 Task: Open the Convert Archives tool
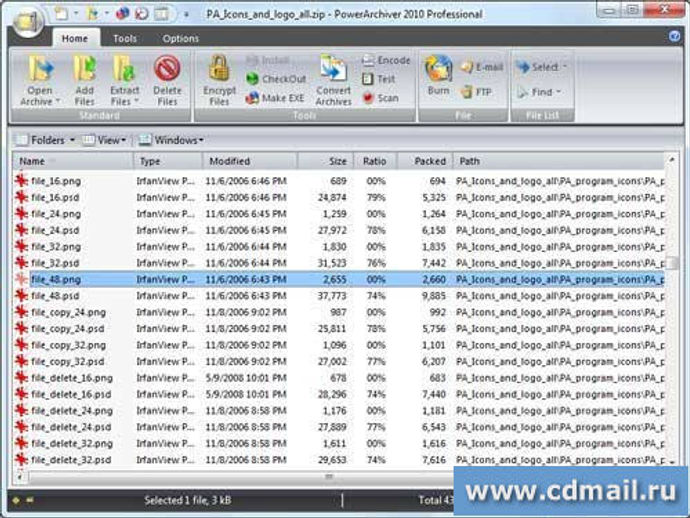coord(334,80)
